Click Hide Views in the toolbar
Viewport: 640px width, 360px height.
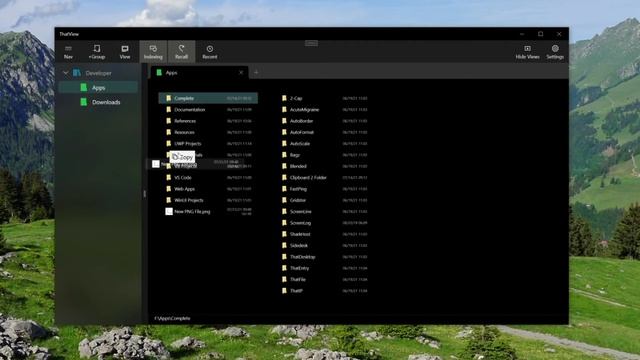(x=527, y=52)
